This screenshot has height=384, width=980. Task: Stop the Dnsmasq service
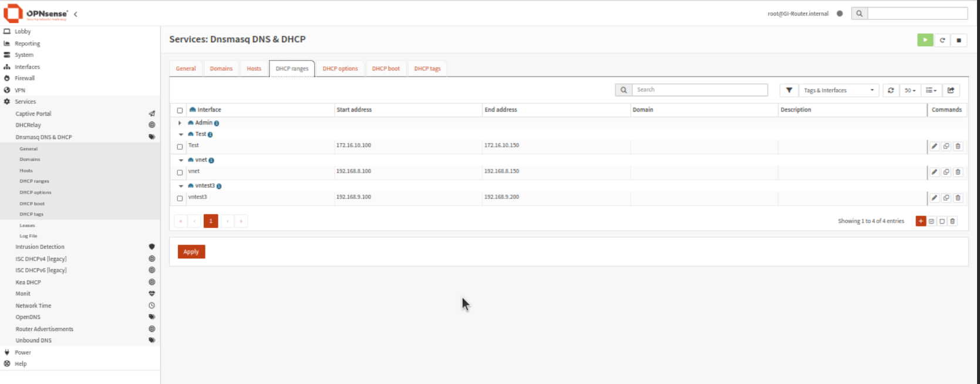tap(959, 41)
